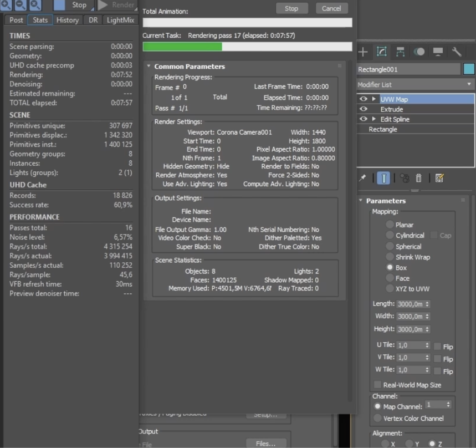Select the Spherical mapping radio button
Viewport: 476px width, 448px height.
[x=390, y=246]
